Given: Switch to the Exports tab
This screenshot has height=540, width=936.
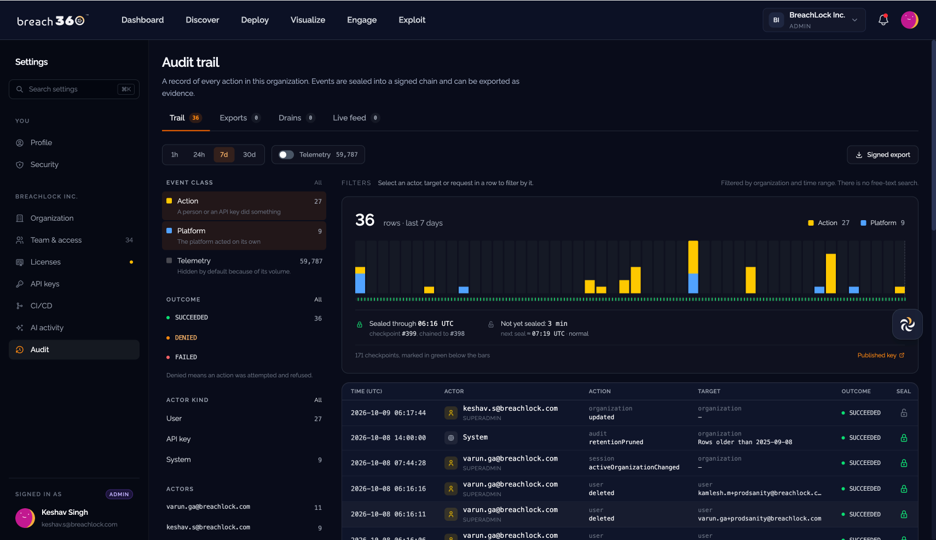Looking at the screenshot, I should (x=239, y=118).
